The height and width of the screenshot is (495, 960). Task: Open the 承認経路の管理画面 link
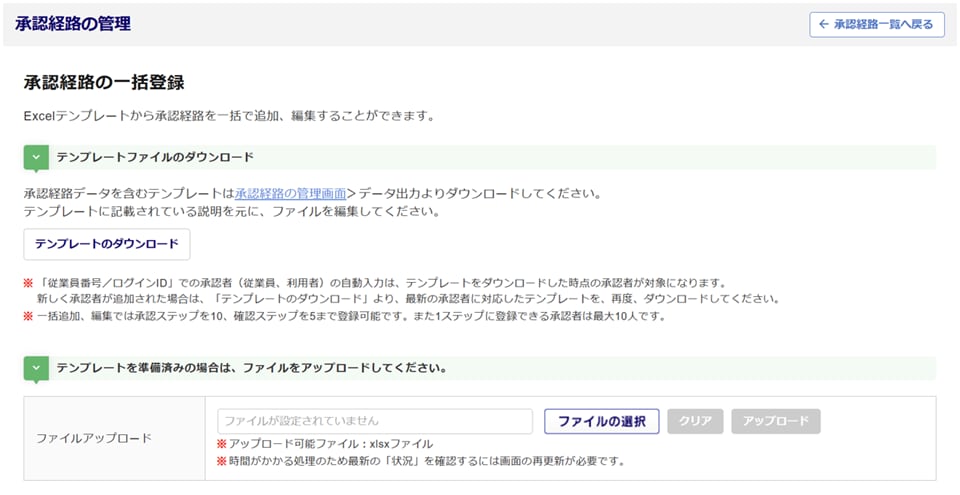[x=290, y=193]
